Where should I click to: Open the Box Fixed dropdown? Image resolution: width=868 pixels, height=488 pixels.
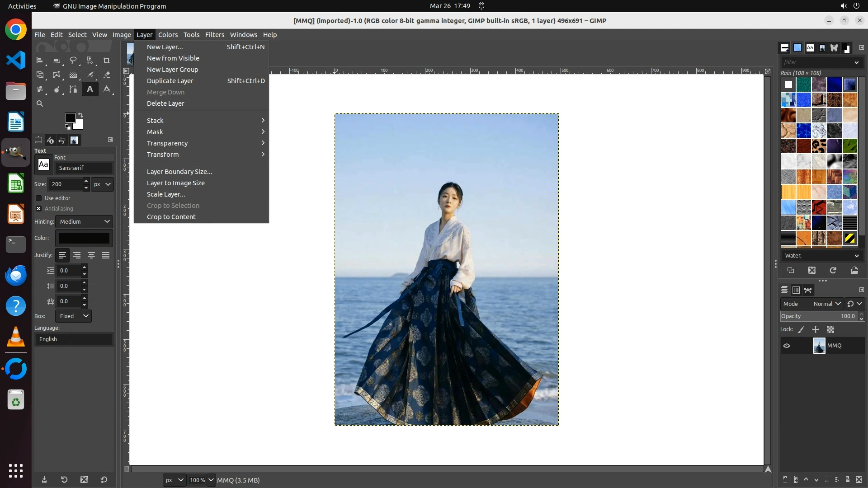click(74, 316)
